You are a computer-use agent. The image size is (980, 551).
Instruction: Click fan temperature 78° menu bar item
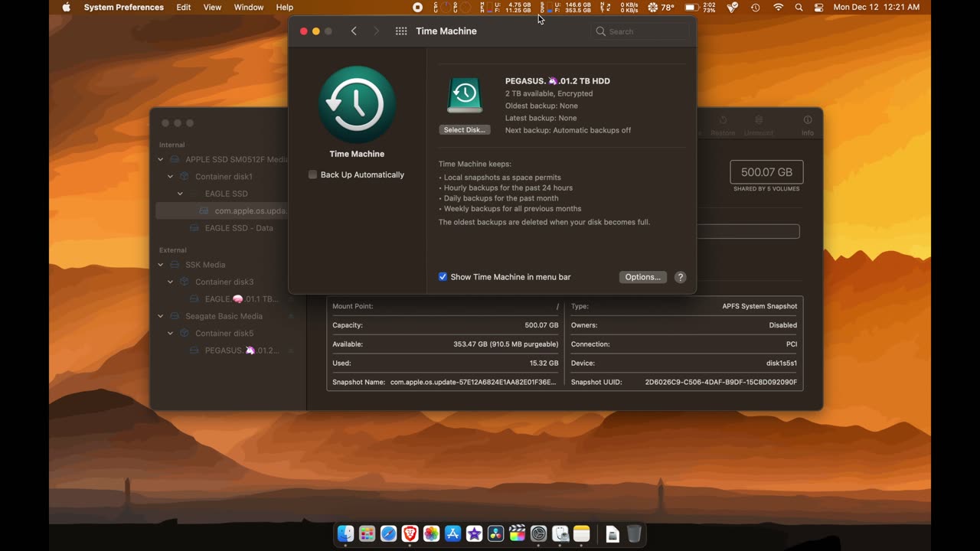[661, 8]
